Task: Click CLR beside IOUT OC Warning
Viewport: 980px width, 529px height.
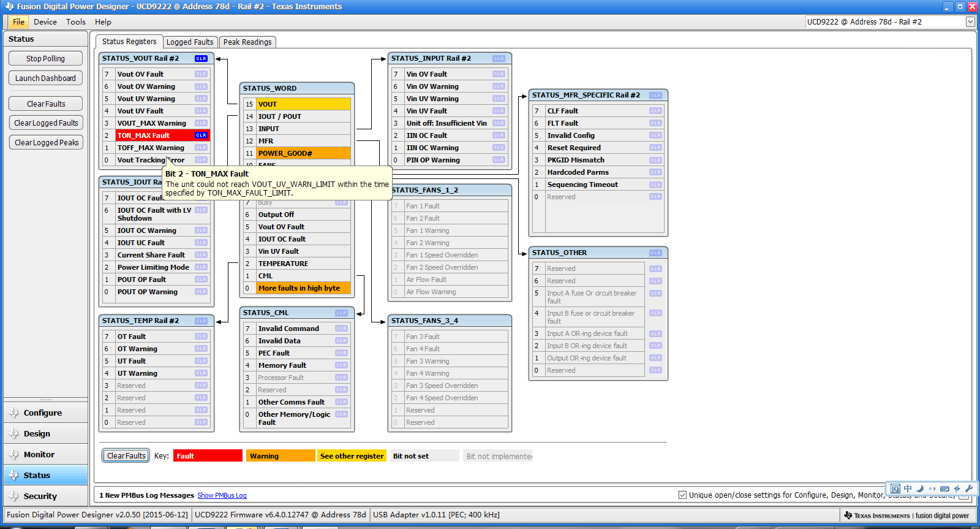Action: (201, 230)
